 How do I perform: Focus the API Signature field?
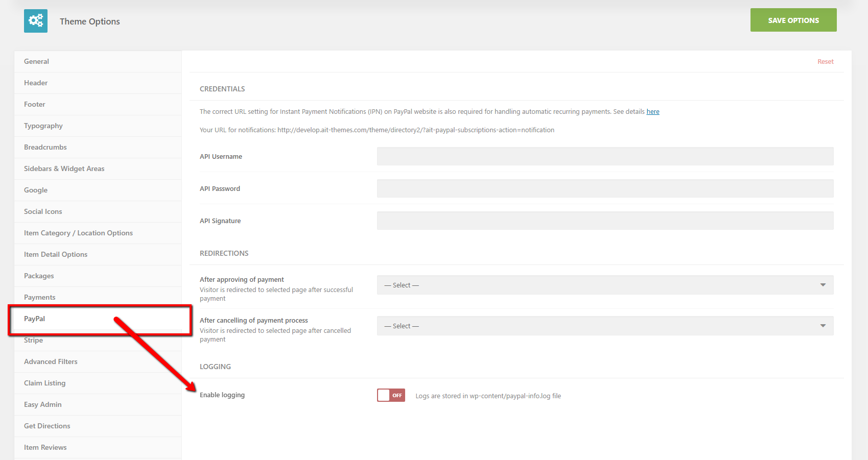(x=605, y=221)
